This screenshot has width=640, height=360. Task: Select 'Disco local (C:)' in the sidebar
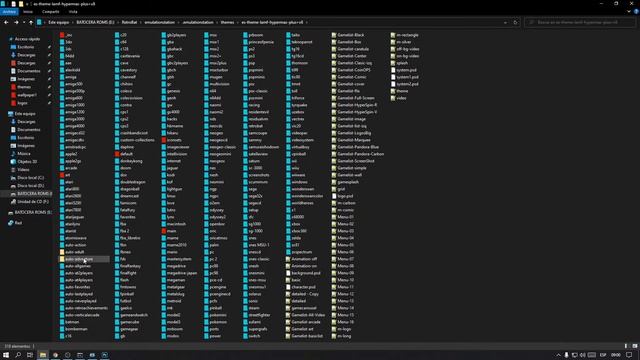30,178
